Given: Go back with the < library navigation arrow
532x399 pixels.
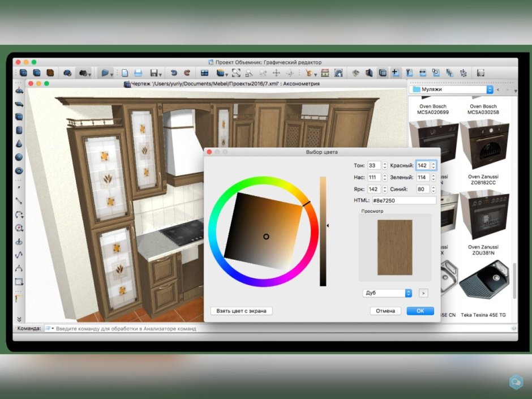Looking at the screenshot, I should pos(498,89).
